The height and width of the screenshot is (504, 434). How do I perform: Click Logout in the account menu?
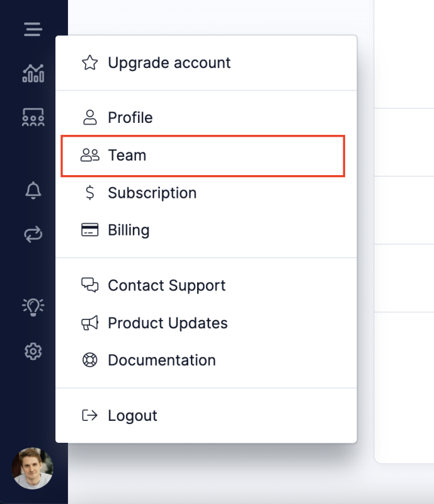(132, 416)
